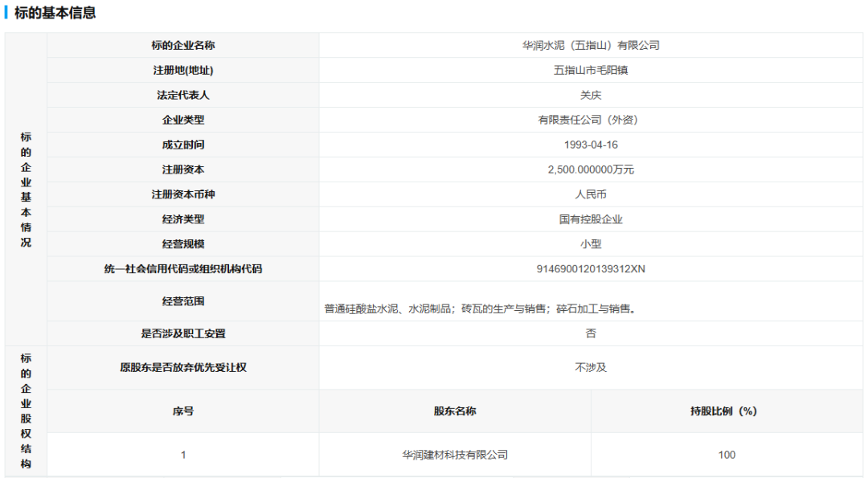This screenshot has width=868, height=478.
Task: Click the 经济类型 label
Action: pyautogui.click(x=183, y=219)
